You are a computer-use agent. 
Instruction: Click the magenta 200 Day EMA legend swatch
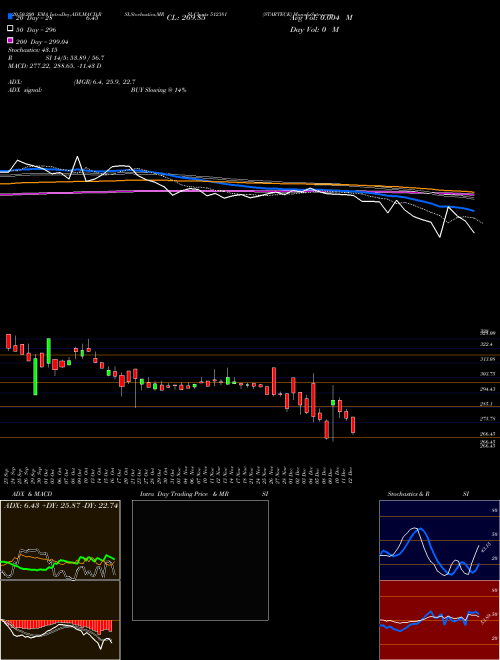(10, 41)
